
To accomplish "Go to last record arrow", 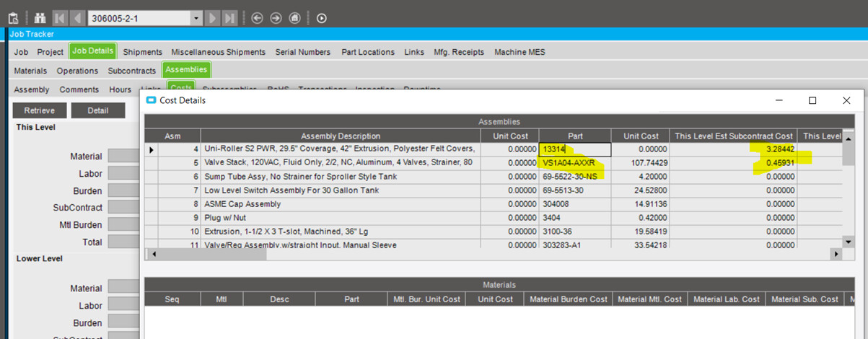I will (x=230, y=18).
